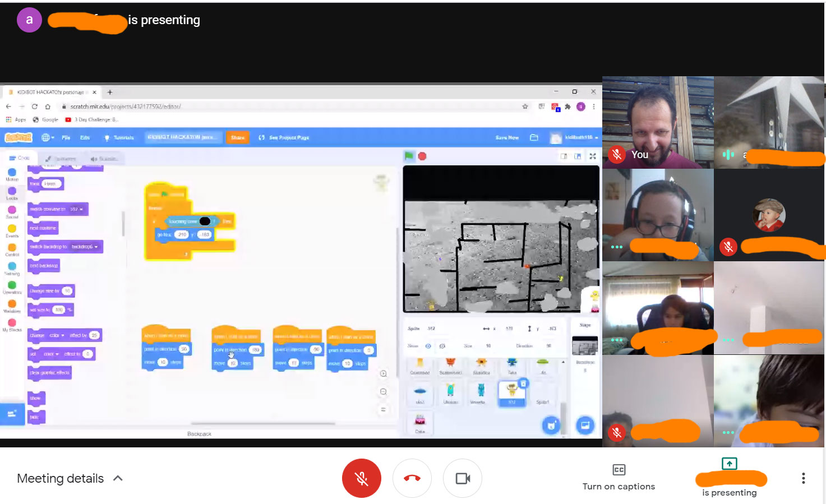The height and width of the screenshot is (504, 826).
Task: Open the Scratch File menu
Action: click(x=66, y=137)
